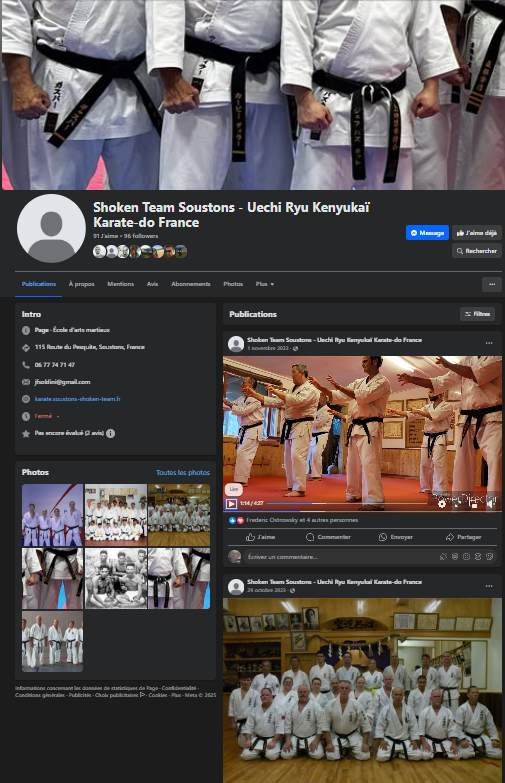Like the post with J'aime button

coord(260,537)
